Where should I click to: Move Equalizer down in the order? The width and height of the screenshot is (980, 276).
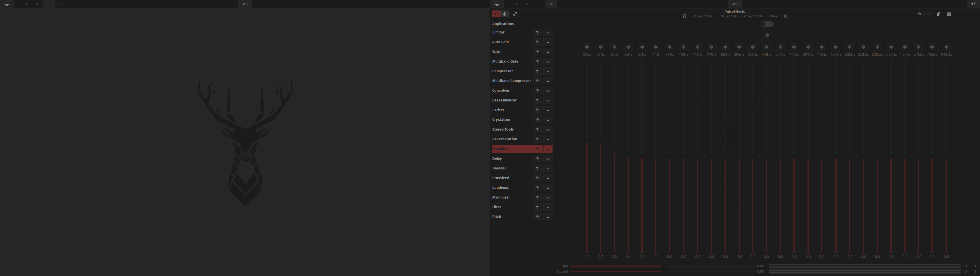[x=548, y=149]
